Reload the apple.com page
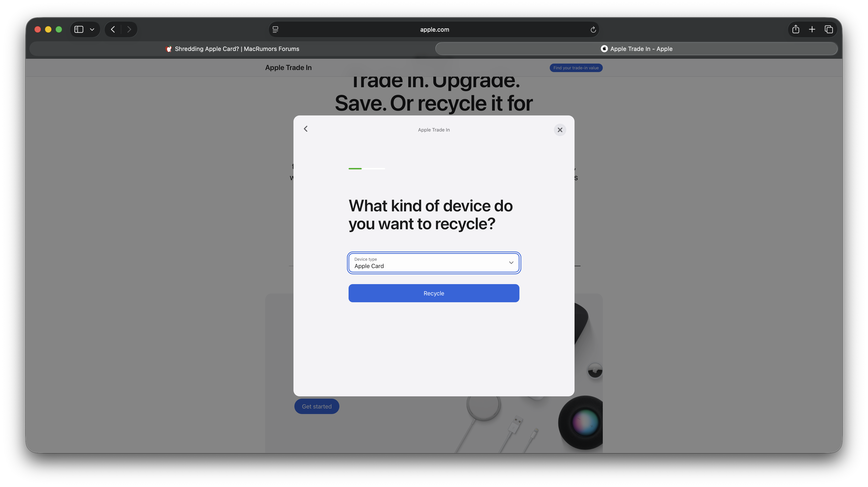Screen dimensions: 868x487 (x=593, y=30)
